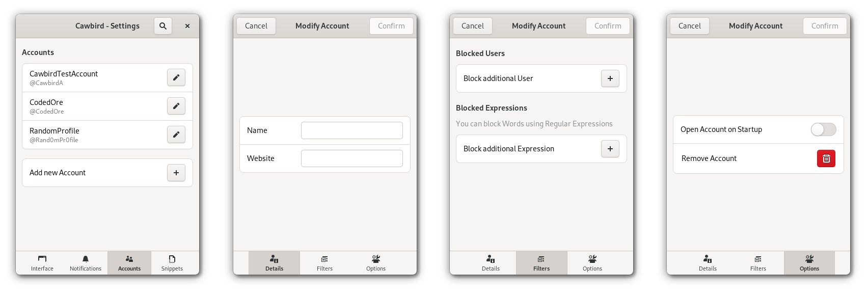Click Block additional User plus button
Viewport: 868px width, 294px height.
coord(610,78)
